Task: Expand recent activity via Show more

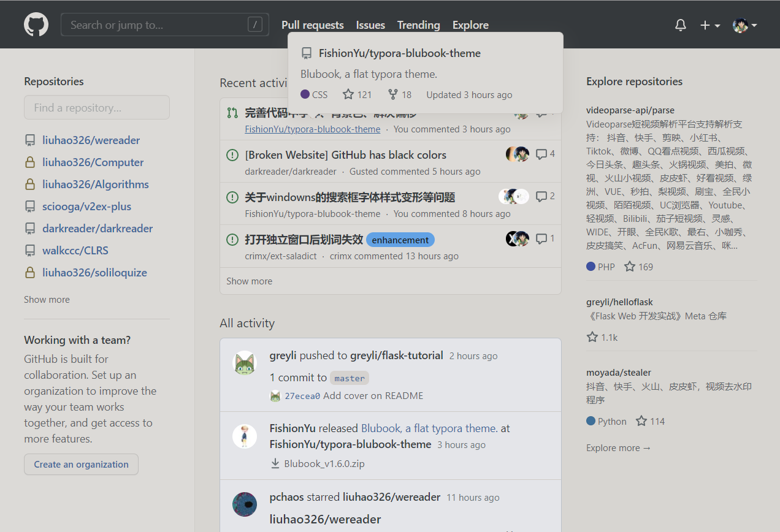Action: (x=249, y=281)
